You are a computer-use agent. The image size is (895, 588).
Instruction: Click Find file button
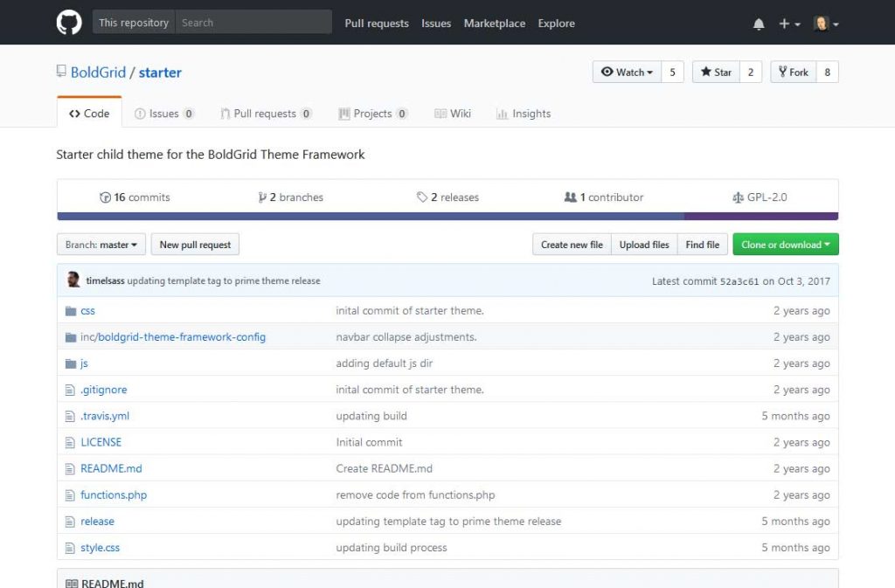(703, 245)
